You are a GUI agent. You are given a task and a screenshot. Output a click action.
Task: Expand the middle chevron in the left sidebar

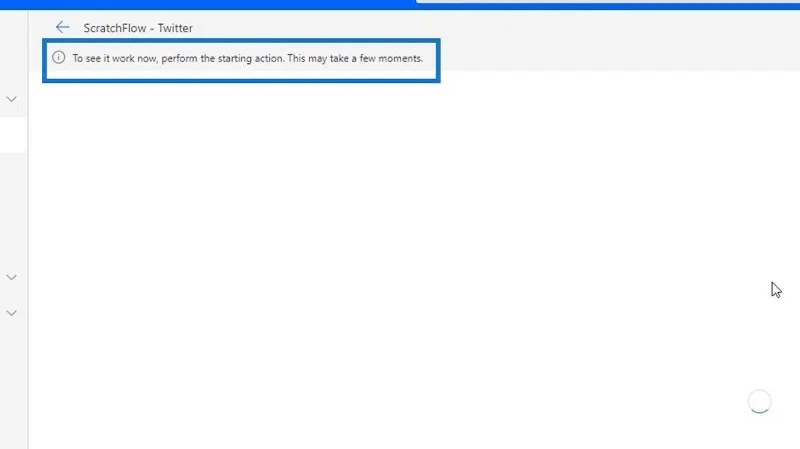(x=12, y=277)
